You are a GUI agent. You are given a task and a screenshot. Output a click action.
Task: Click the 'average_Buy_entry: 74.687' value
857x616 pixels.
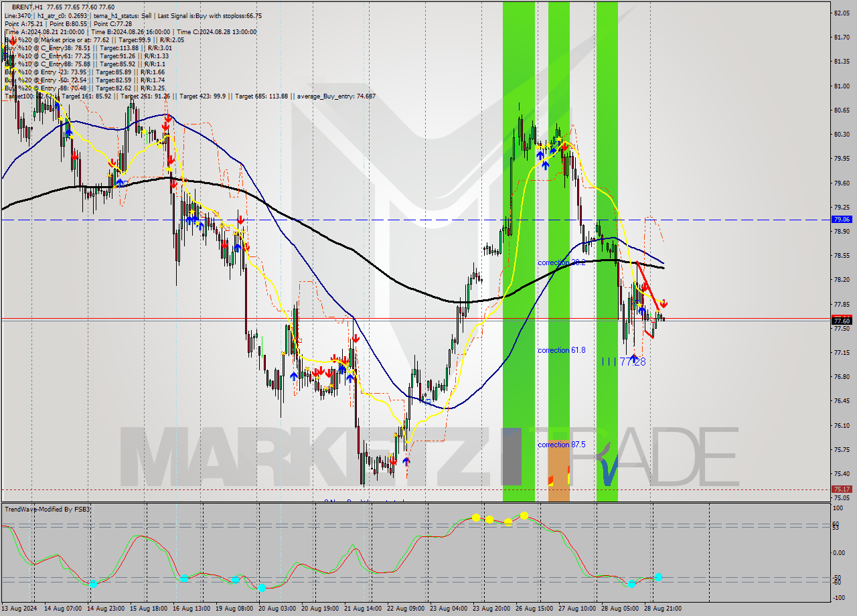pyautogui.click(x=335, y=96)
